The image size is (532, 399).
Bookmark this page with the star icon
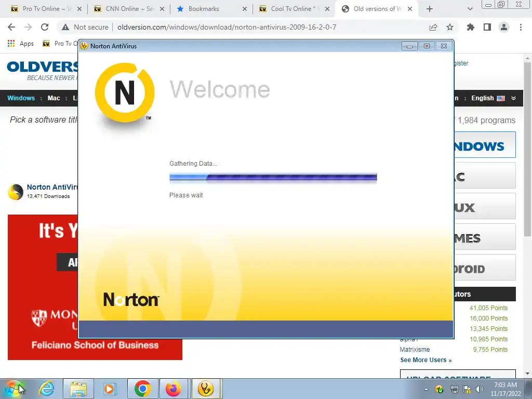[450, 27]
